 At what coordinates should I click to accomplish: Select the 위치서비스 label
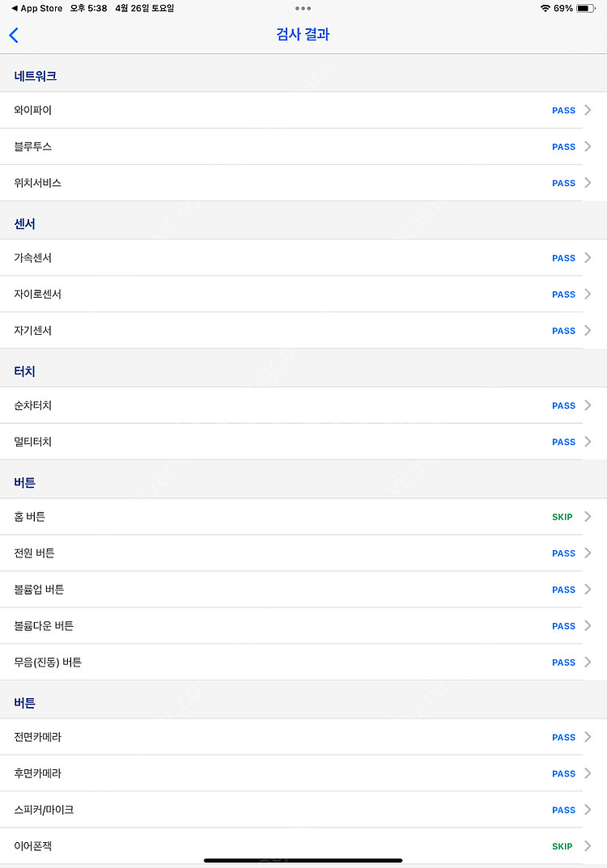coord(38,183)
